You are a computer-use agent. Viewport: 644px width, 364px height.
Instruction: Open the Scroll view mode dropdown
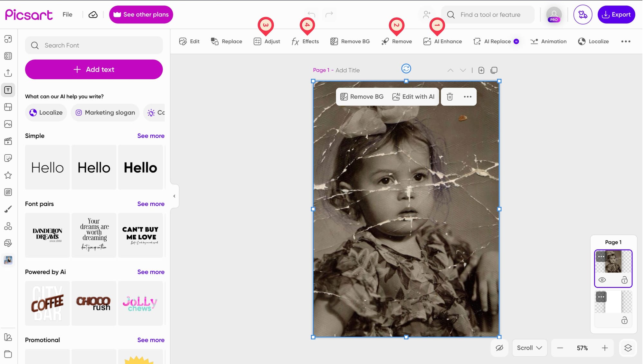(x=529, y=348)
